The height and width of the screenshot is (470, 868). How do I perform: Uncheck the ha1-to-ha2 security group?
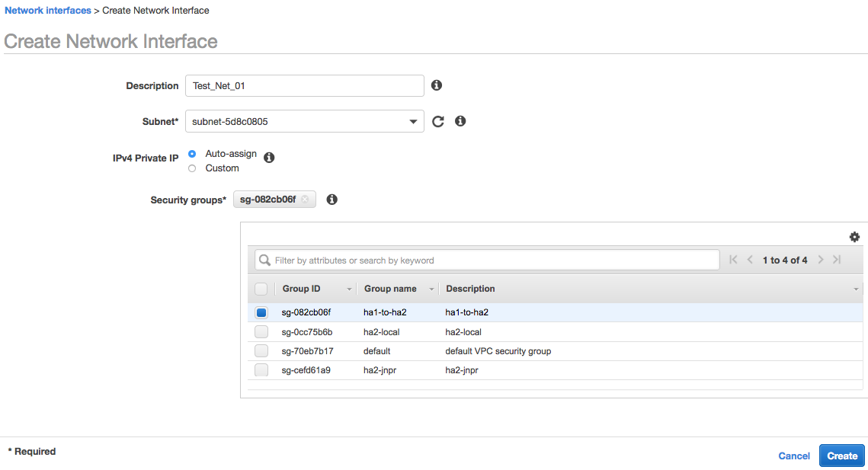coord(261,312)
